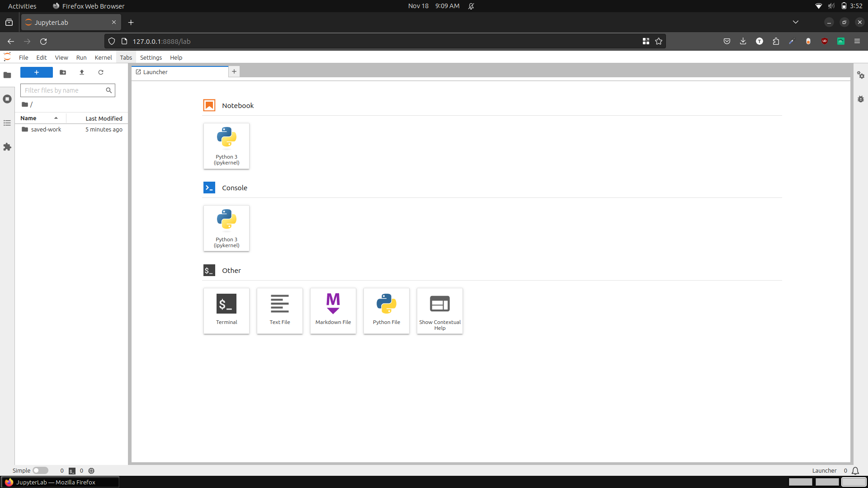Screen dimensions: 868x488
Task: Open the Debugger panel bug icon
Action: click(861, 99)
